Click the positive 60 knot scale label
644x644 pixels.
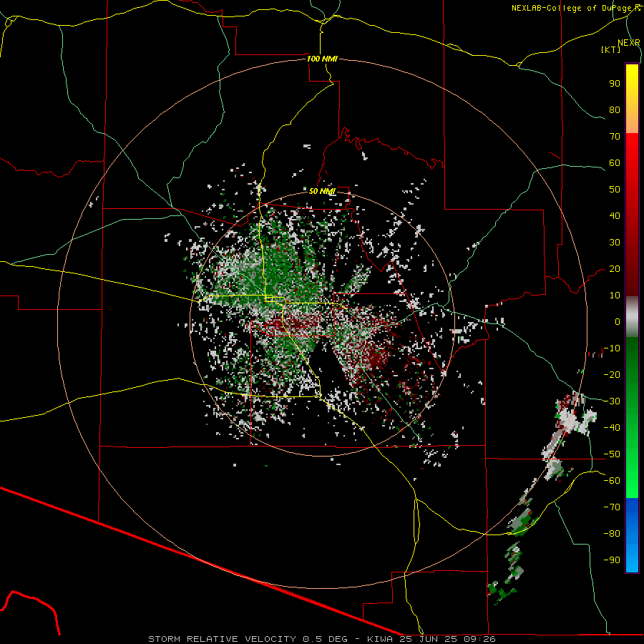tap(615, 162)
